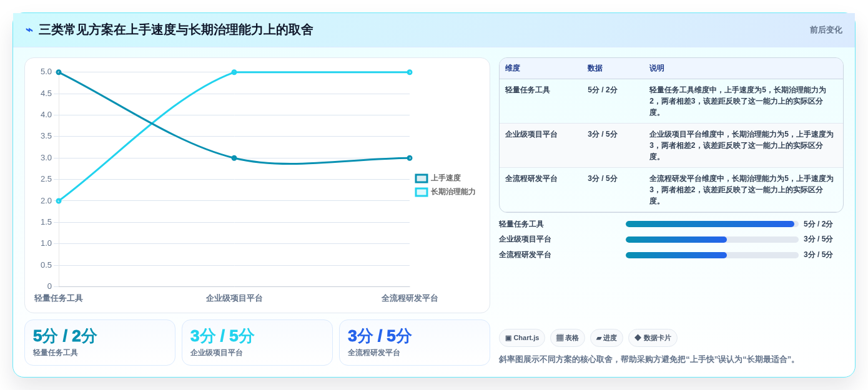Click the 企业级项目平台 x-axis label
Image resolution: width=868 pixels, height=390 pixels.
pyautogui.click(x=234, y=298)
